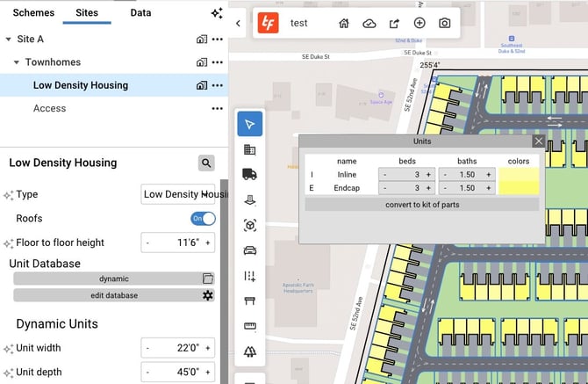Click the convert to kit of parts button
The image size is (588, 384).
(x=422, y=205)
